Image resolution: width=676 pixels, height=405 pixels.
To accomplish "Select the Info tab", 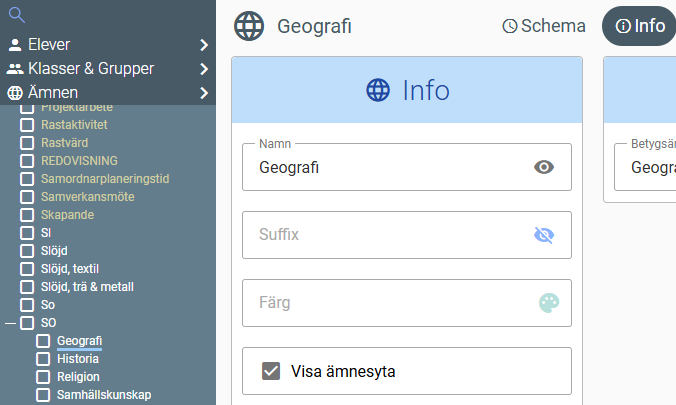I will click(640, 26).
